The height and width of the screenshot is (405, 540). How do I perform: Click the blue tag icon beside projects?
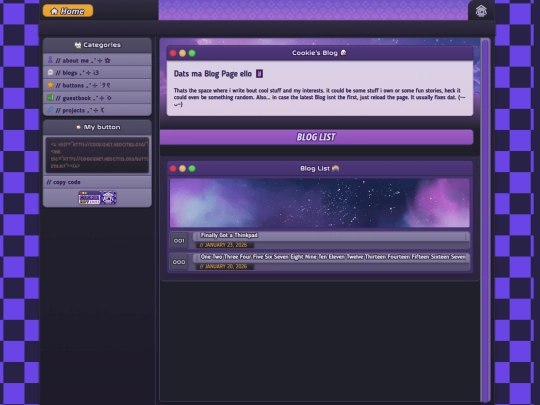click(50, 110)
